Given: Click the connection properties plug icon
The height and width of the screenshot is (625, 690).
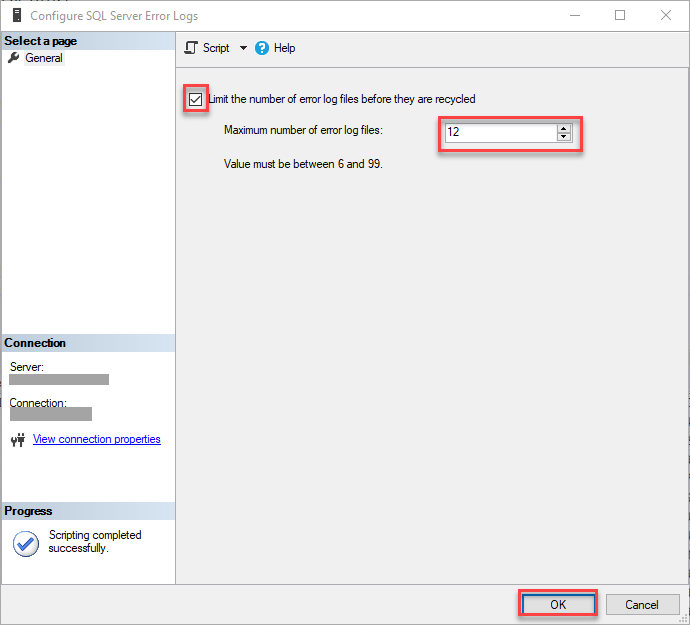Looking at the screenshot, I should (18, 439).
